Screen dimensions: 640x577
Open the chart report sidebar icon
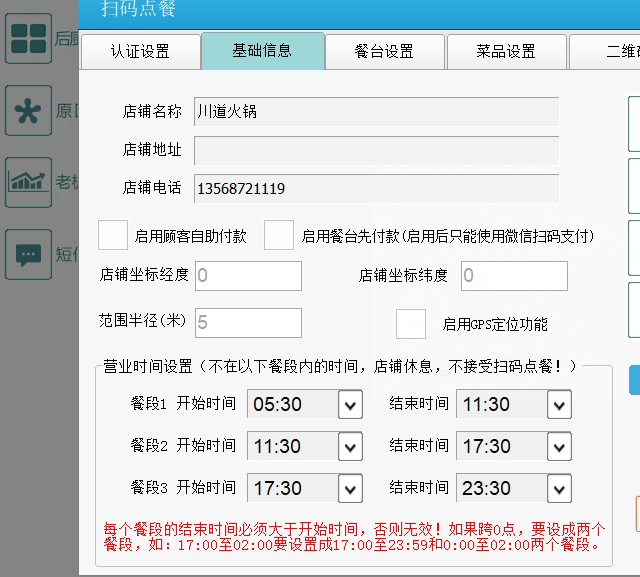[28, 181]
